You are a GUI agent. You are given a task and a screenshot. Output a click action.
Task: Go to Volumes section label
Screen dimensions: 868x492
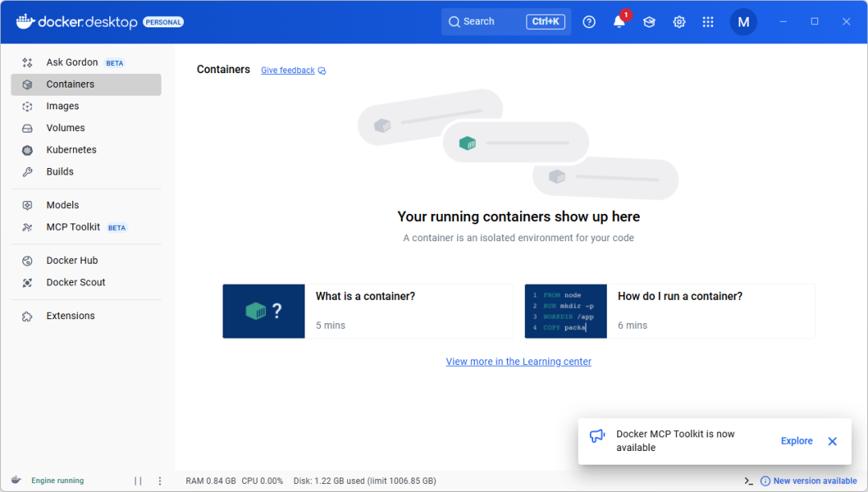click(x=65, y=128)
